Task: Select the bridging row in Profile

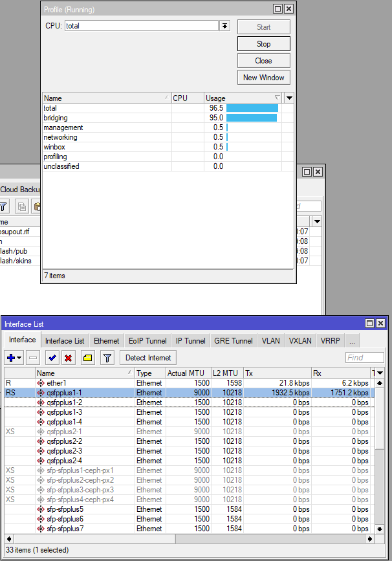Action: point(168,118)
